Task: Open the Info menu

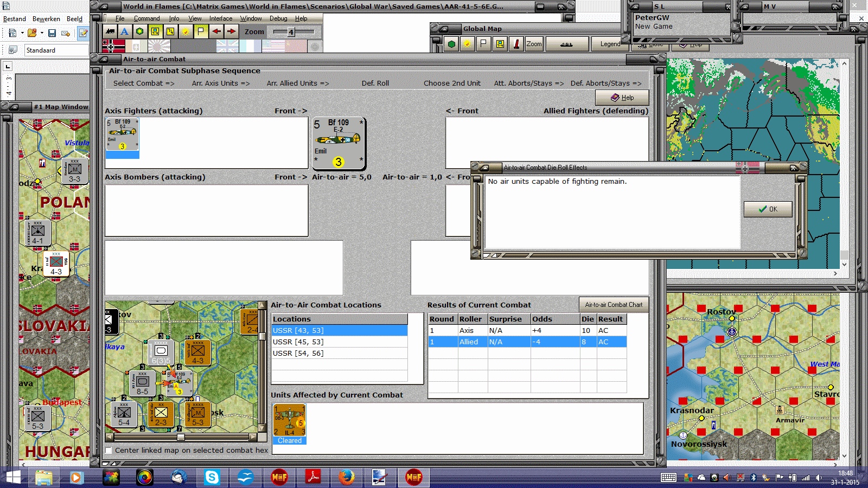Action: pyautogui.click(x=174, y=18)
